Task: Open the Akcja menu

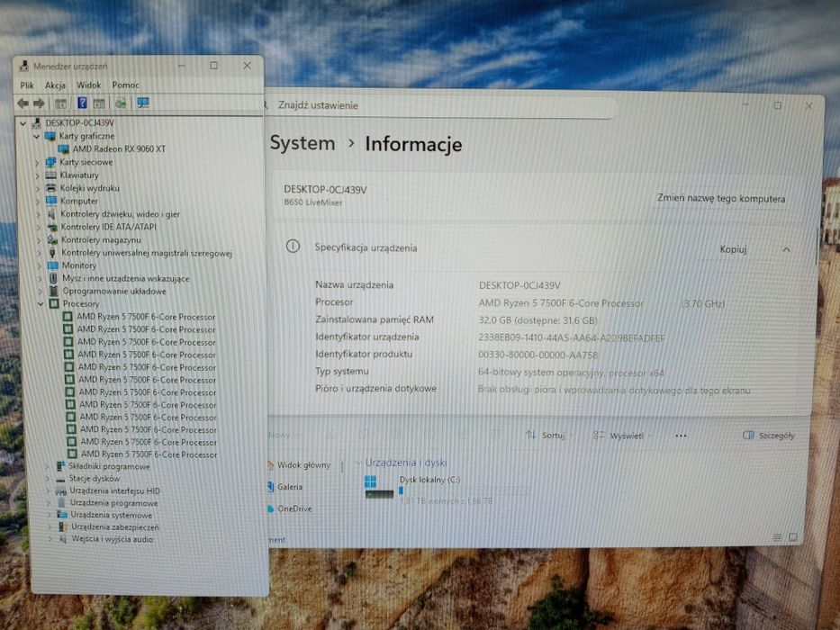Action: click(x=55, y=85)
